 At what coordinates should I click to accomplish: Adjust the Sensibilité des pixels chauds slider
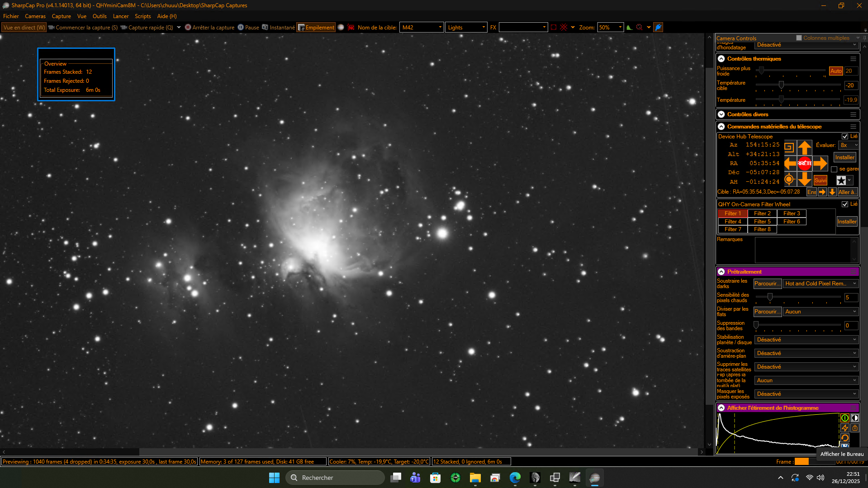tap(770, 297)
